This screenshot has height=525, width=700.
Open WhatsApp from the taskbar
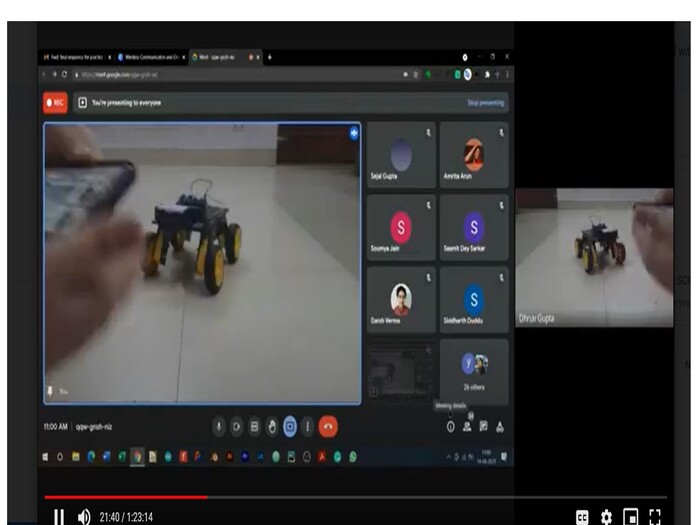click(x=353, y=457)
